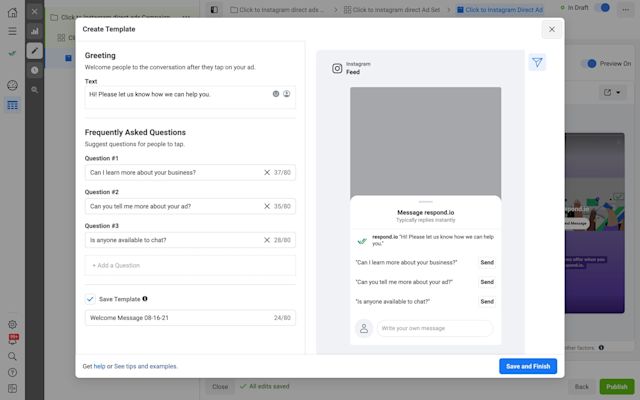Open Click to Instagram direct ads campaign breadcrumb
Viewport: 640px width, 400px height.
[x=277, y=9]
